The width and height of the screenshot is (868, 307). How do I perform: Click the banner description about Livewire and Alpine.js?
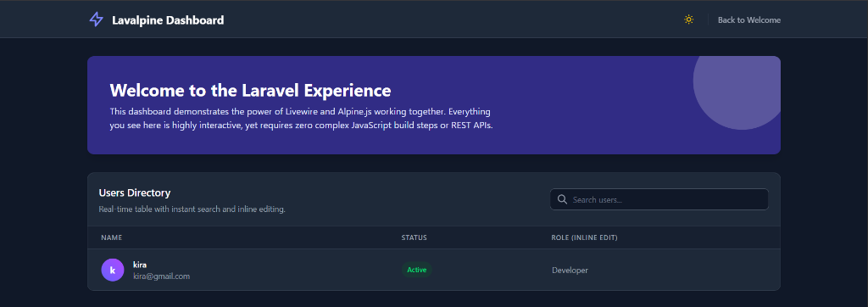pos(301,118)
